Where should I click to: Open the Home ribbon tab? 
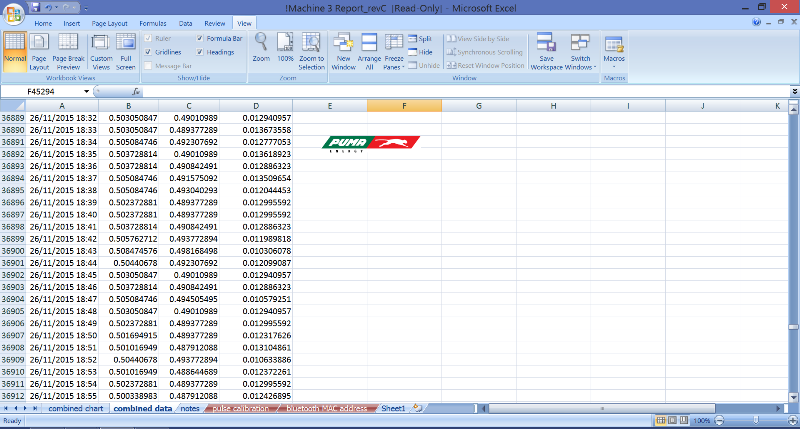pyautogui.click(x=43, y=23)
